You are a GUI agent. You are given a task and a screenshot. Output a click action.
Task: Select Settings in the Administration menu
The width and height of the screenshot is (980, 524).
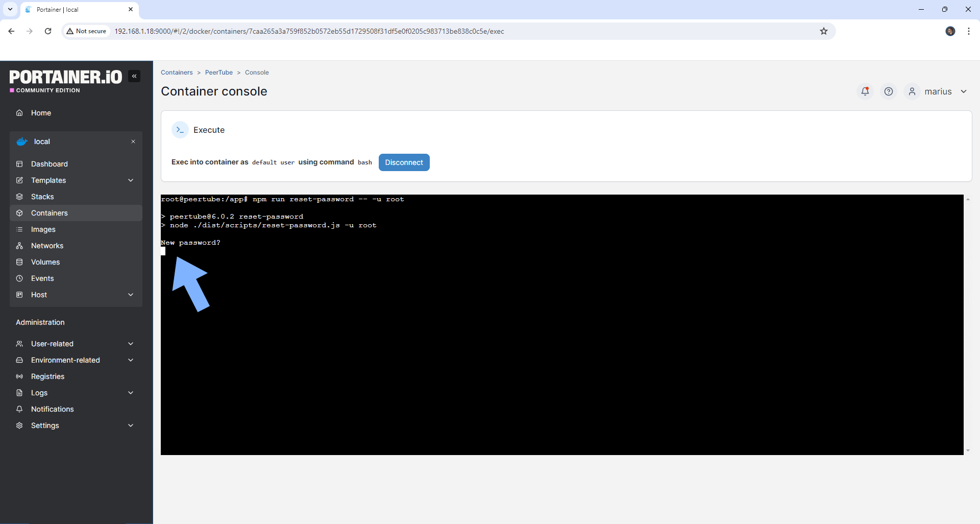pyautogui.click(x=44, y=425)
